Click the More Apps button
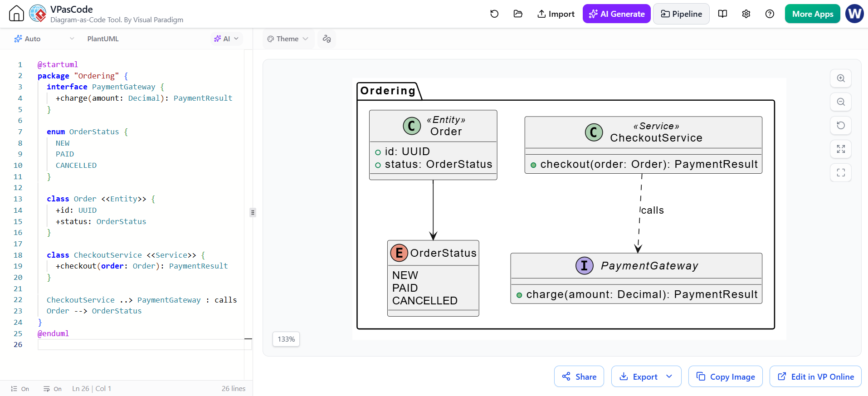 (x=813, y=14)
